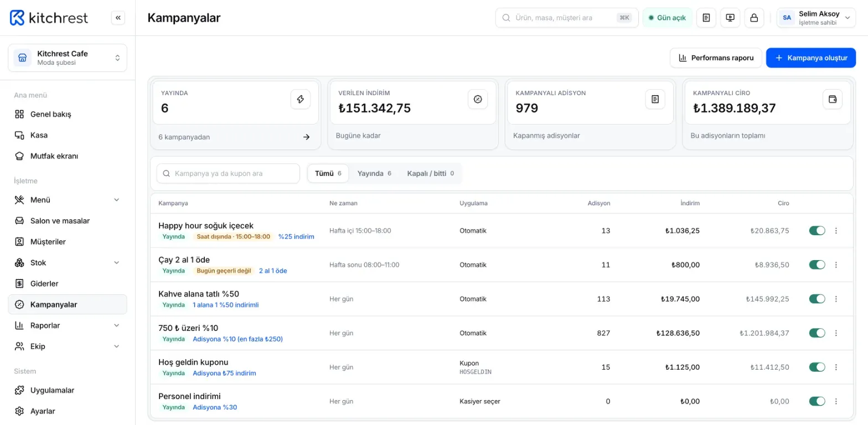Open the Performans raporu

click(716, 58)
